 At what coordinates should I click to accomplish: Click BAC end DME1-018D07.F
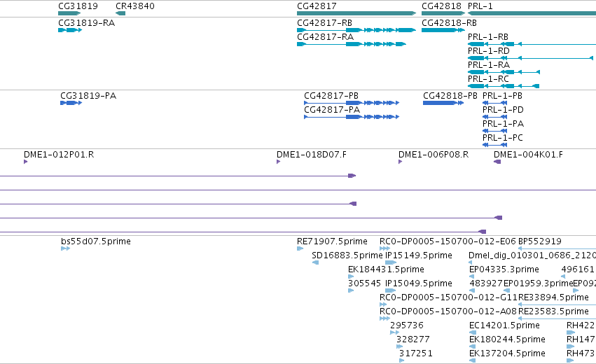point(278,162)
